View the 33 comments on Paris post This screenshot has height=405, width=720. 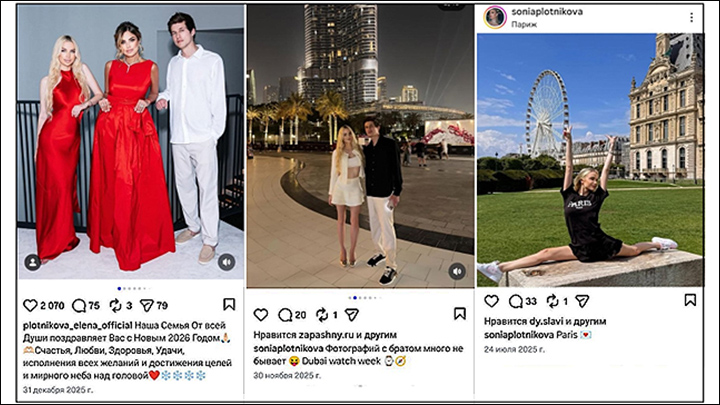pos(516,301)
